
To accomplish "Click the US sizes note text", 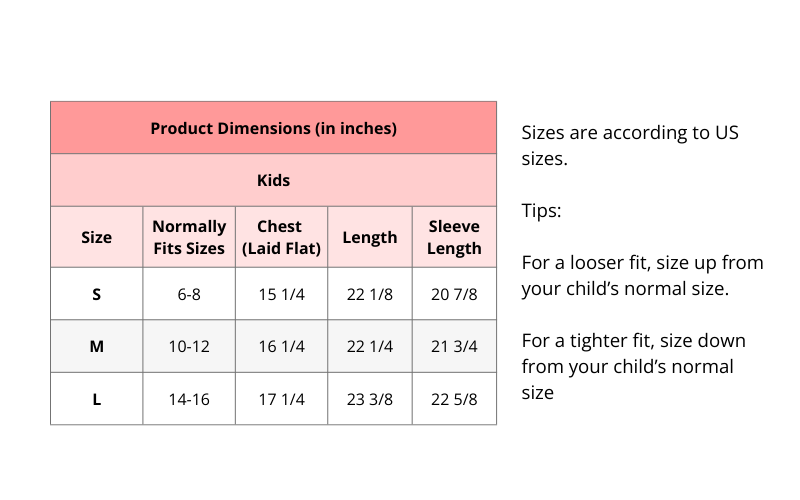I will (x=630, y=145).
